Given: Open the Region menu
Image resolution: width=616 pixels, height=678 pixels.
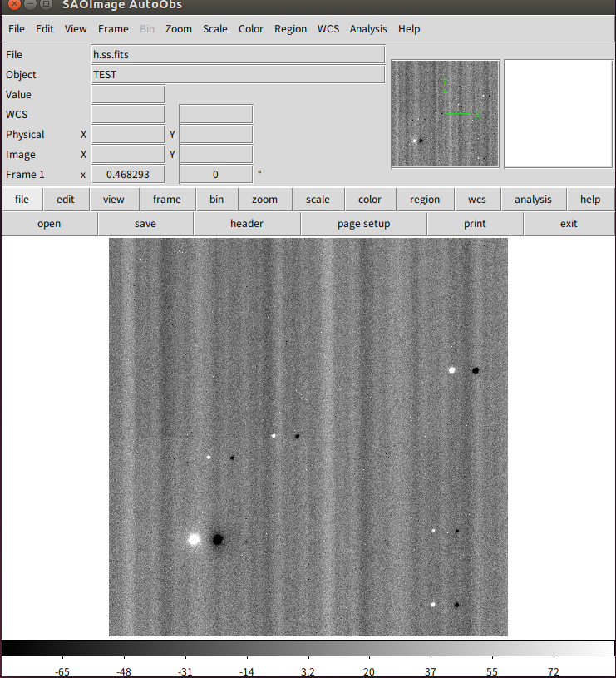Looking at the screenshot, I should click(290, 29).
